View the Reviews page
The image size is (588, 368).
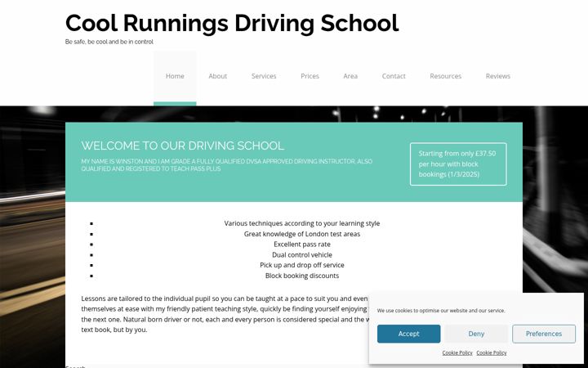(497, 76)
